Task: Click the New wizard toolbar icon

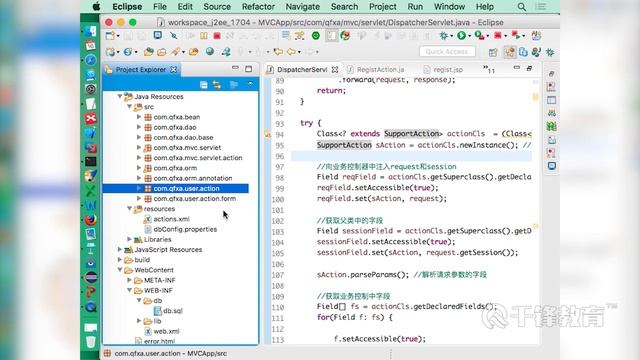Action: [x=110, y=36]
